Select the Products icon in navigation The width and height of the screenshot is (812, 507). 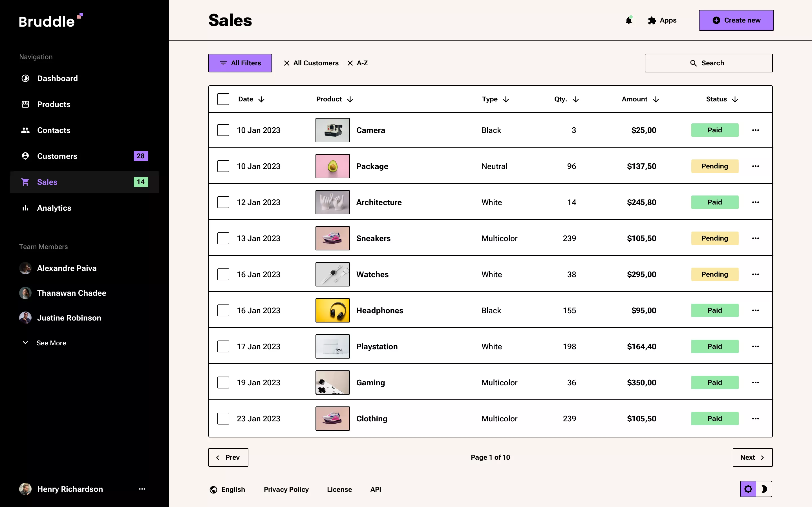[25, 104]
